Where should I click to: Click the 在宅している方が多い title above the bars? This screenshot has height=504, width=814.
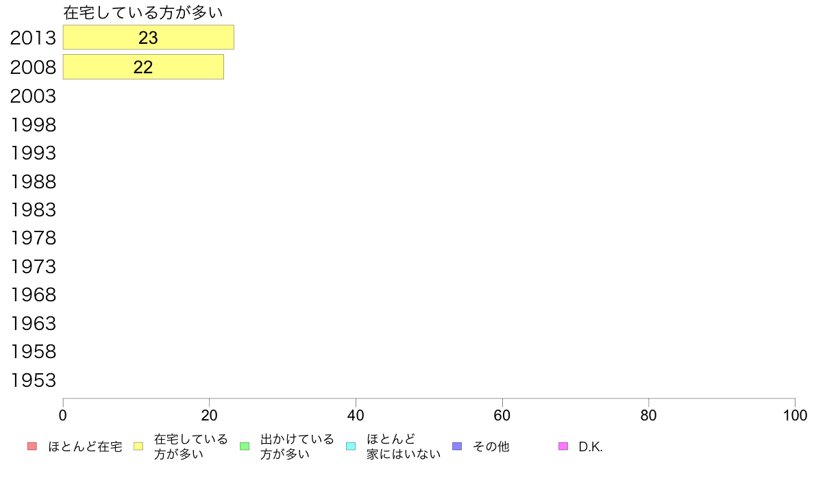(x=143, y=12)
